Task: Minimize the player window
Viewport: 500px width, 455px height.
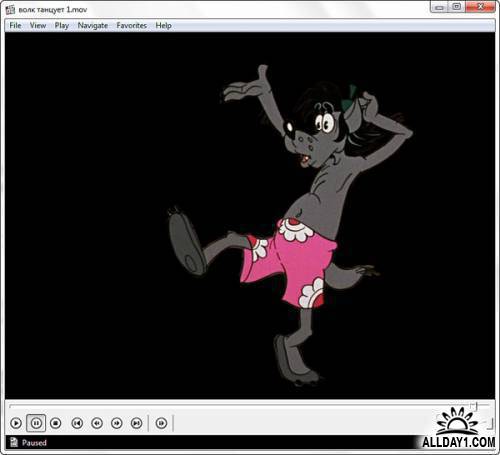Action: tap(439, 7)
